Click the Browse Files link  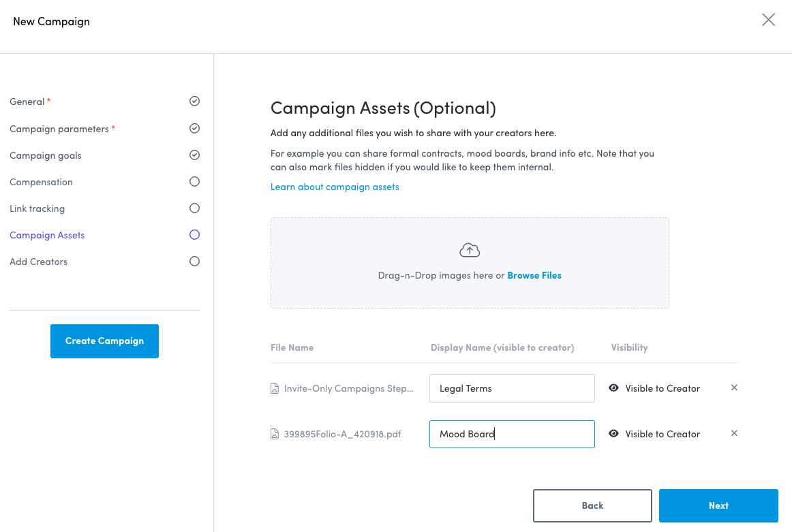[x=534, y=275]
